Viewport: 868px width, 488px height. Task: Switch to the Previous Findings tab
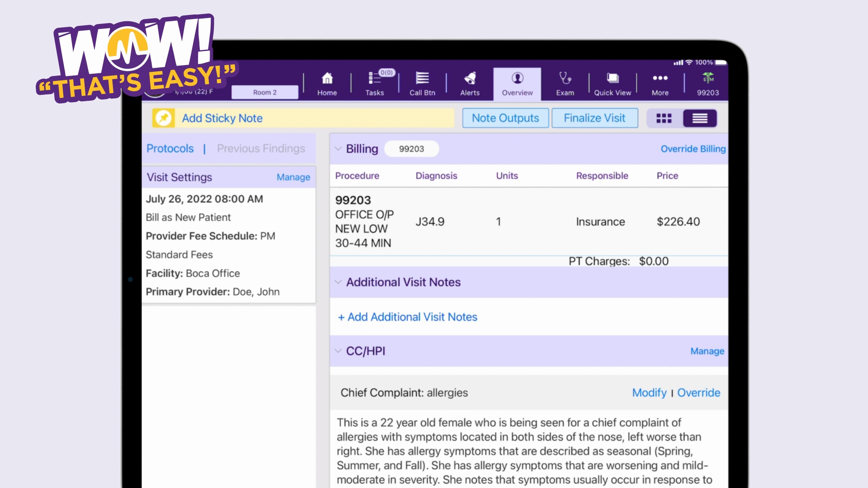[x=261, y=148]
